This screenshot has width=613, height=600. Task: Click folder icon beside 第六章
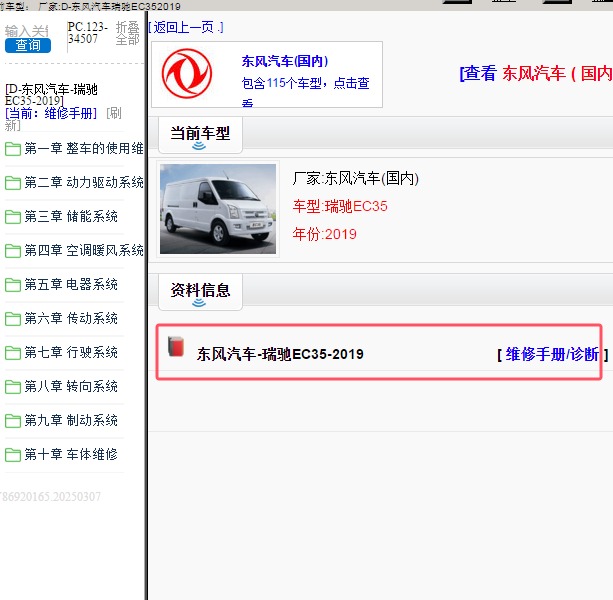point(13,319)
